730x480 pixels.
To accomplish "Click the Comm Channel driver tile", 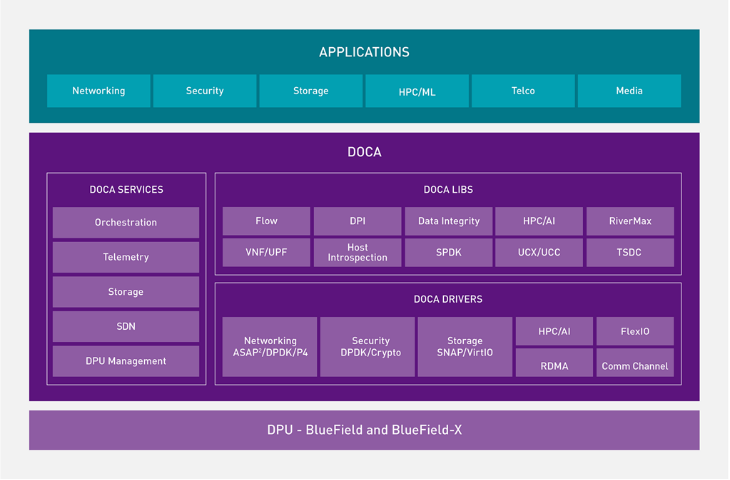I will pos(635,364).
